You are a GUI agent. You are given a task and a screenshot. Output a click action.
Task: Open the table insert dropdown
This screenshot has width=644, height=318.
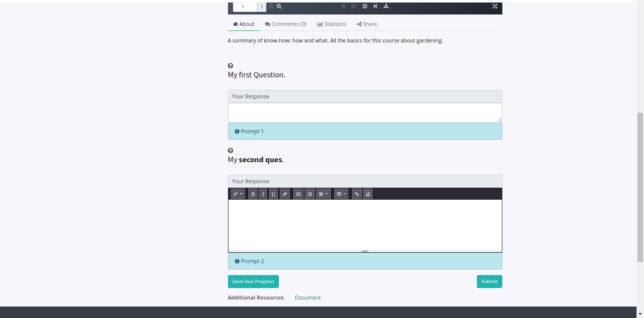pyautogui.click(x=341, y=194)
